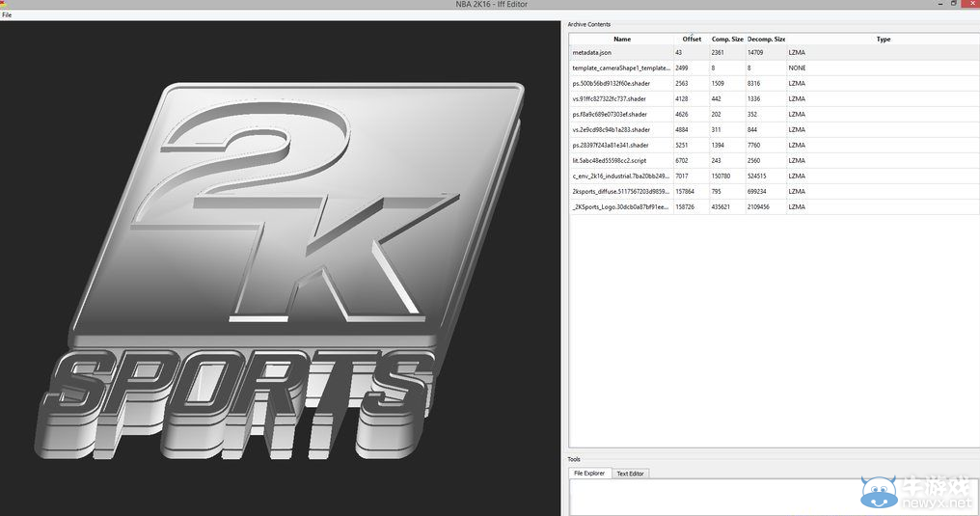Switch to the Text Editor tab
This screenshot has width=980, height=516.
point(630,474)
